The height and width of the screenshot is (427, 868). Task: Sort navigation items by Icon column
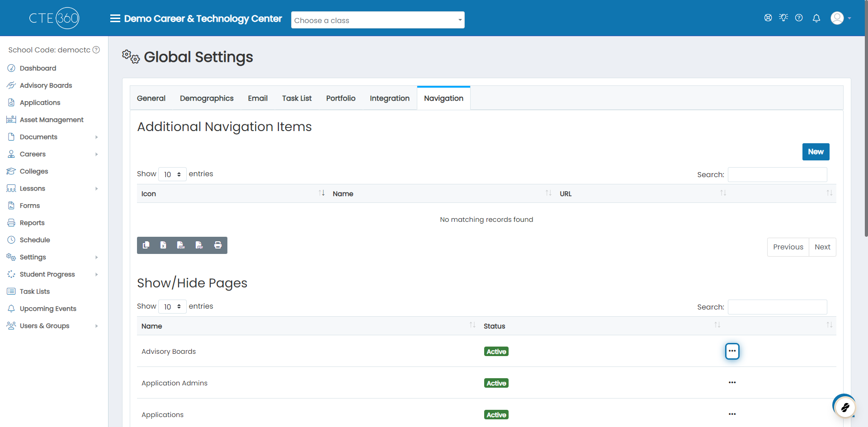pos(232,193)
